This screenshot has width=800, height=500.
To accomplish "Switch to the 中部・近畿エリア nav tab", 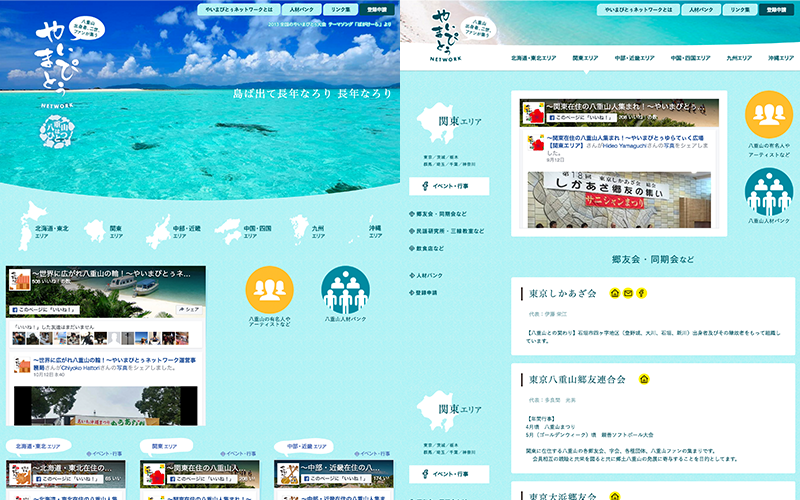I will 634,58.
